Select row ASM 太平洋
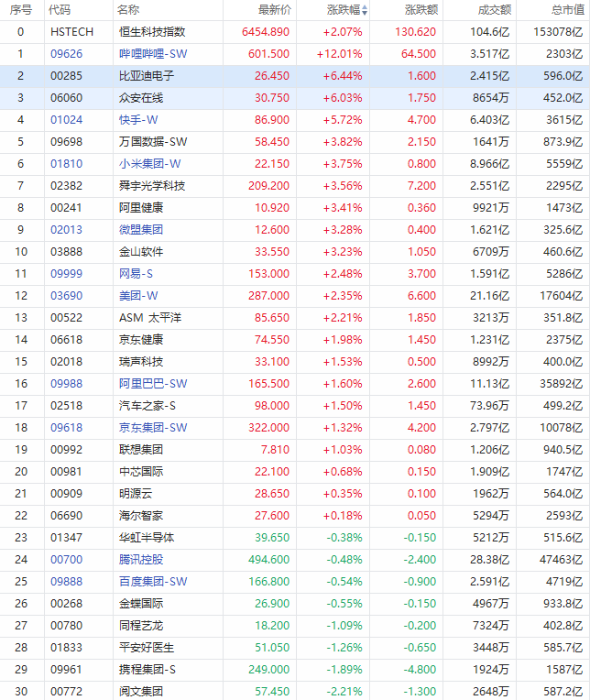The height and width of the screenshot is (700, 590). pyautogui.click(x=295, y=317)
